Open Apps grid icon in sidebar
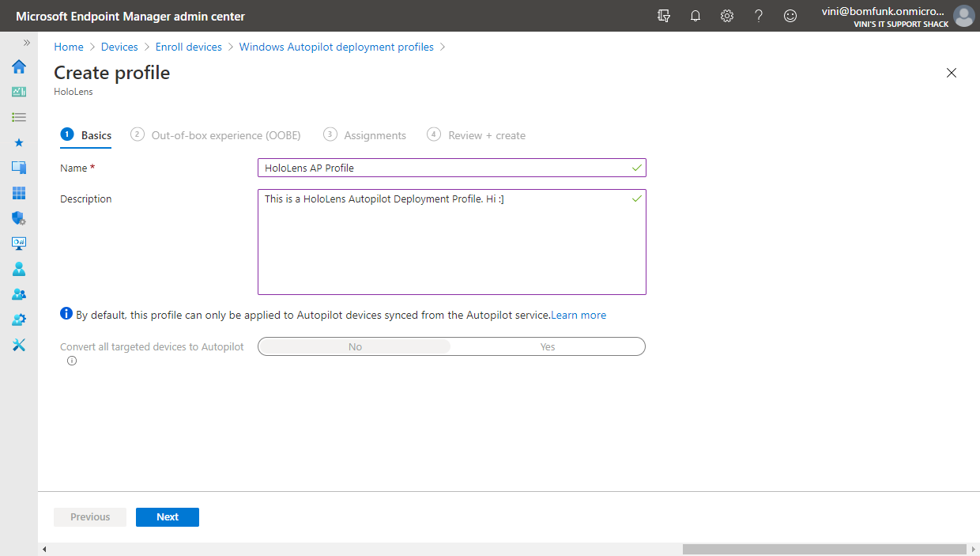 pyautogui.click(x=19, y=193)
